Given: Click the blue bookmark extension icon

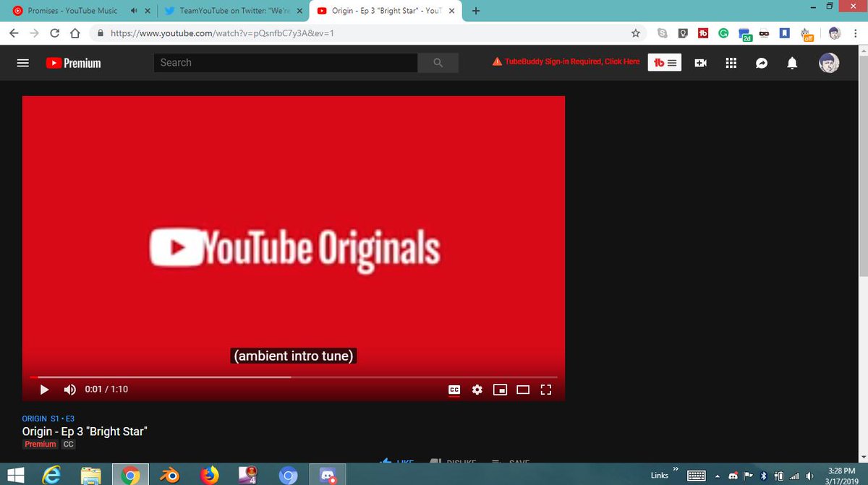Looking at the screenshot, I should pyautogui.click(x=784, y=33).
